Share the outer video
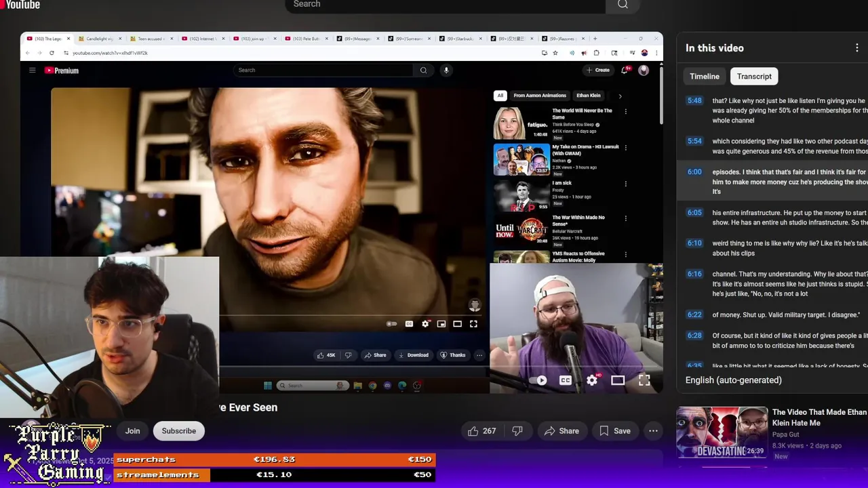Screen dimensions: 868x488 tap(561, 431)
